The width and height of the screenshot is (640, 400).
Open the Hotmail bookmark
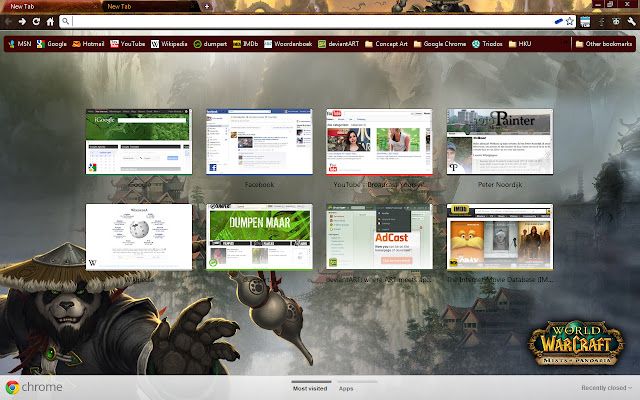(88, 44)
